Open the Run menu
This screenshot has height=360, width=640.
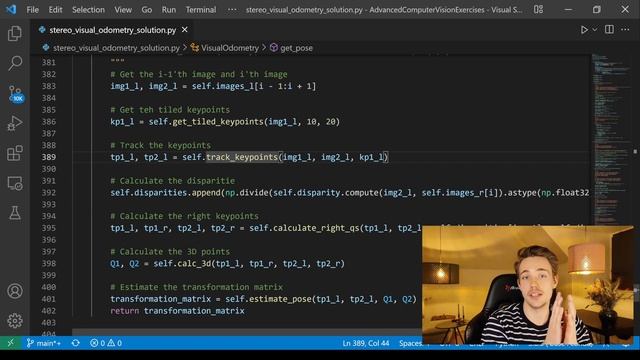point(169,9)
